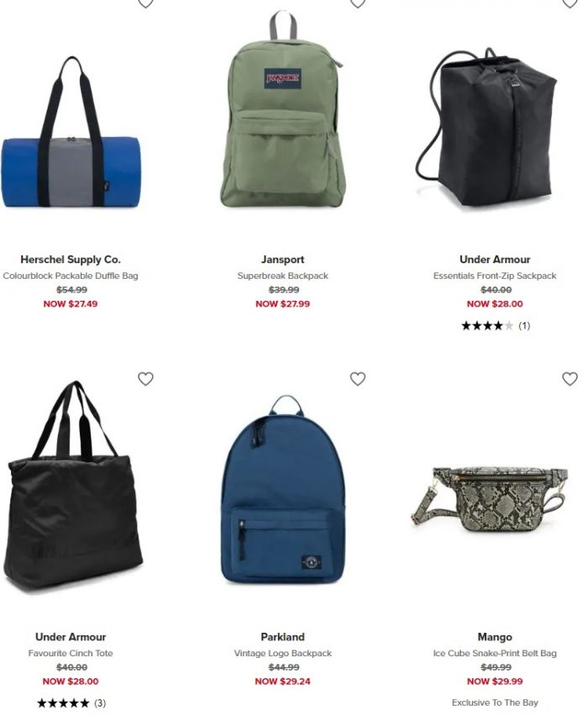Open the blue Herschel duffle bag image
The width and height of the screenshot is (588, 726).
click(71, 132)
